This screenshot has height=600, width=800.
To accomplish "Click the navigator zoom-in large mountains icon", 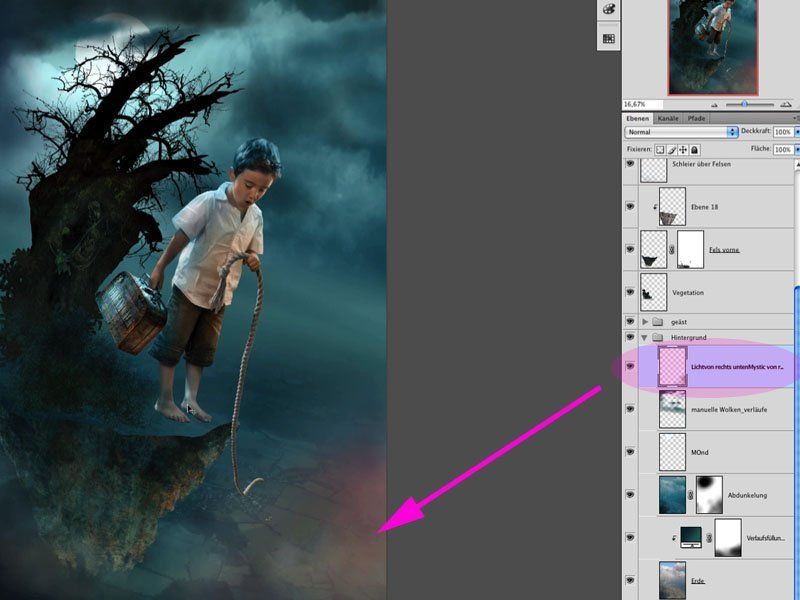I will pos(786,104).
